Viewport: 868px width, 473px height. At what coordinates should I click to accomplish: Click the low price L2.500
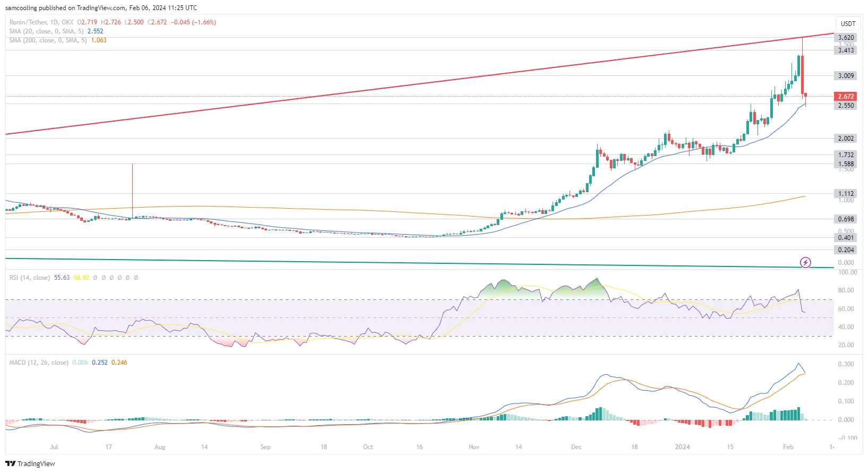[134, 22]
